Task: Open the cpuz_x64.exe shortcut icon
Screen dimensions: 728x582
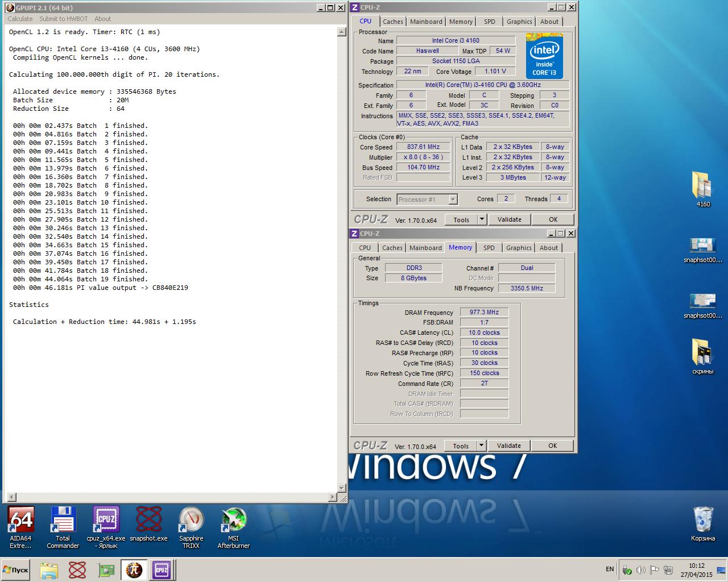Action: click(x=106, y=527)
